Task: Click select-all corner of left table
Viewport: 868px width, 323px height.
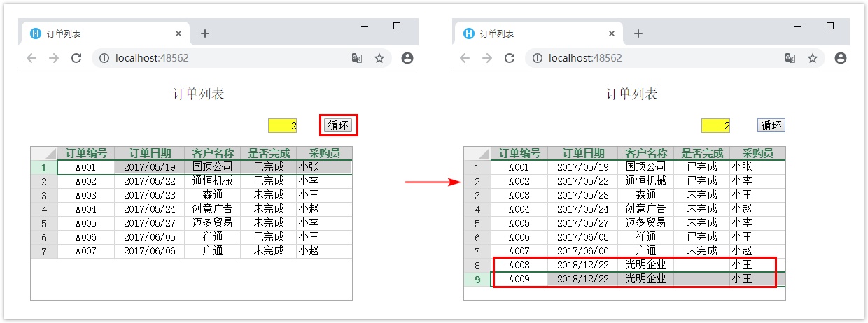Action: click(45, 153)
